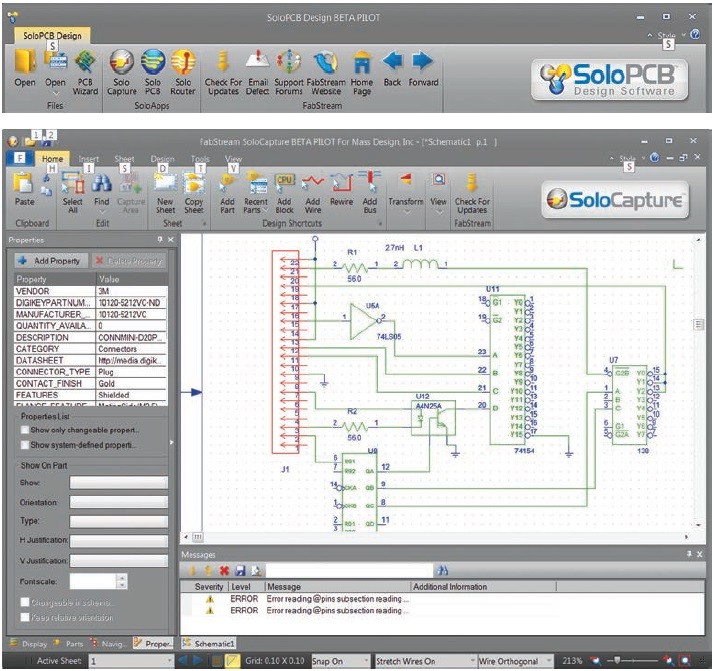Click the zoom slider handle in status bar

pyautogui.click(x=617, y=660)
